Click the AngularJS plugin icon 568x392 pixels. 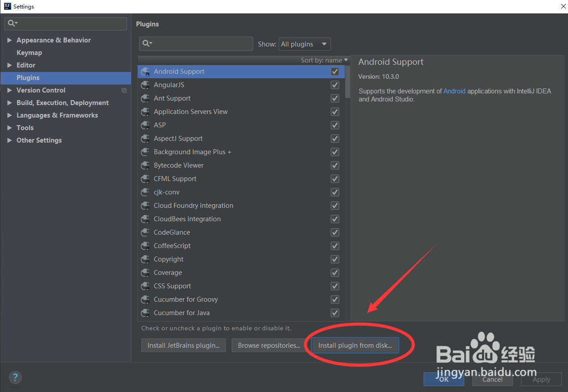pos(145,85)
